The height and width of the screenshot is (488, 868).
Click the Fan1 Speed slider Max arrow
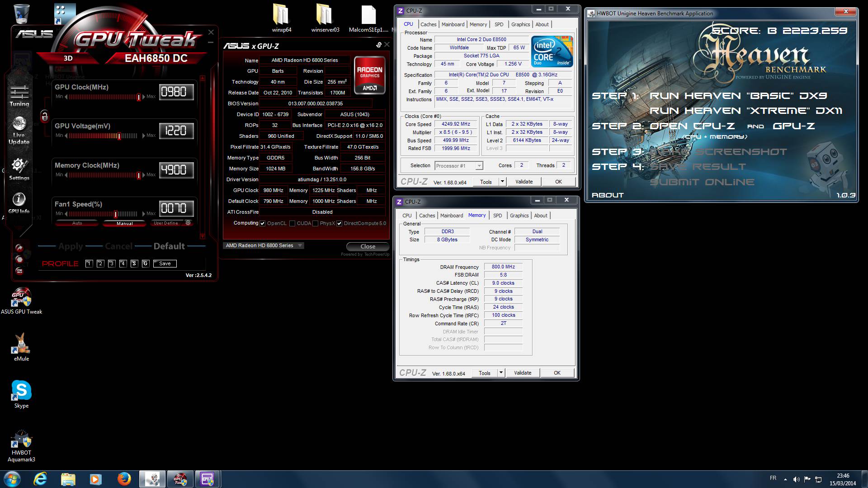click(144, 214)
